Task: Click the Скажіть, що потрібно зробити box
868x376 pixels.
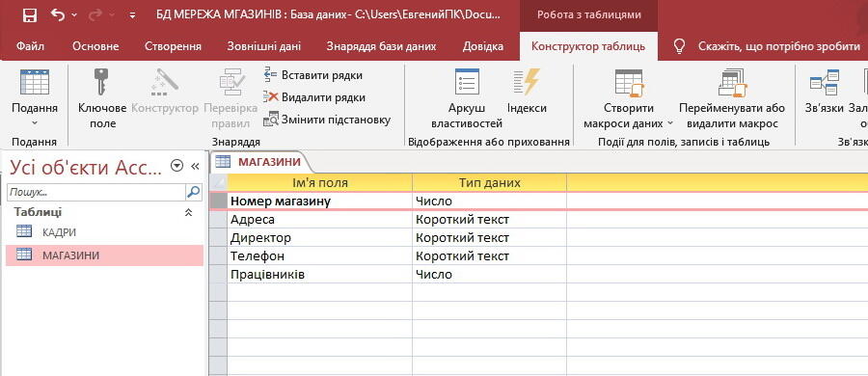Action: tap(779, 46)
